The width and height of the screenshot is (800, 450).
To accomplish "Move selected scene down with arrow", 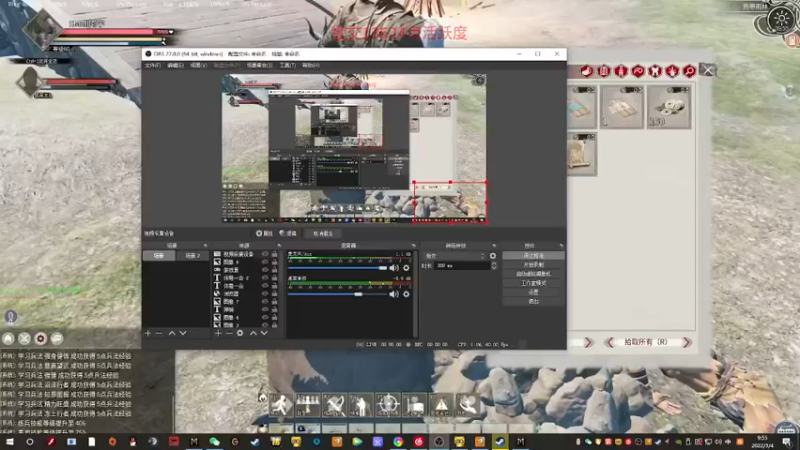I will 183,333.
